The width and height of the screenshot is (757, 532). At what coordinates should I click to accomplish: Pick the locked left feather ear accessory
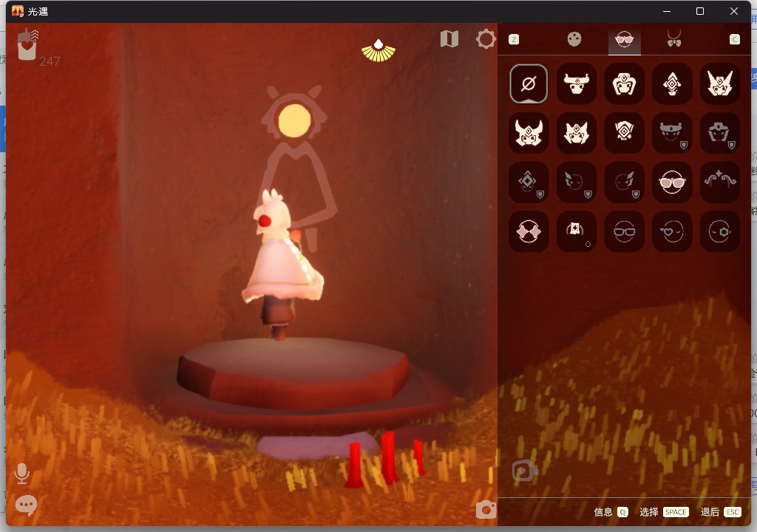point(577,182)
